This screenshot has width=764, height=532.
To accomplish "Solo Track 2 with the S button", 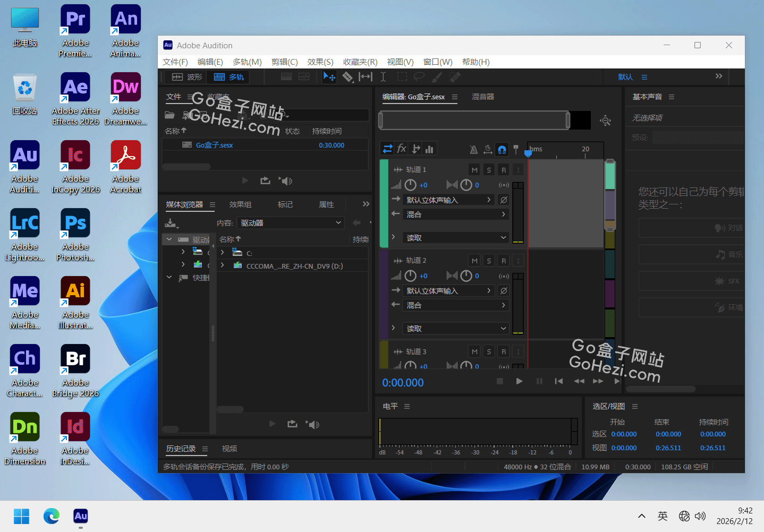I will coord(489,261).
